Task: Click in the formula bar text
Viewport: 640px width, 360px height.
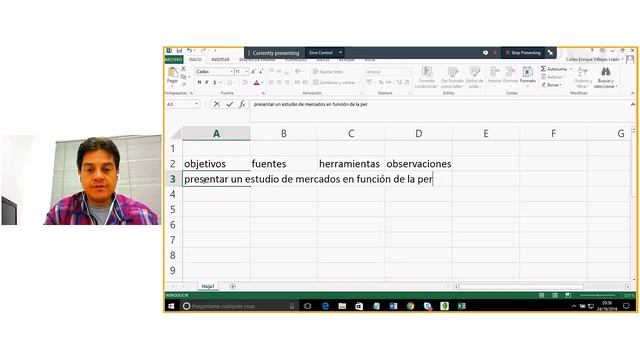Action: click(x=310, y=104)
